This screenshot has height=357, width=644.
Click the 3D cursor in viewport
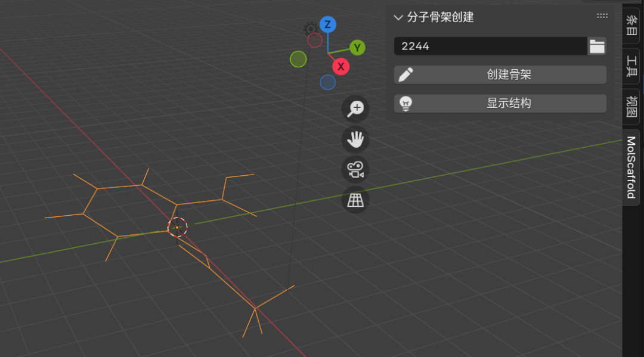(178, 227)
